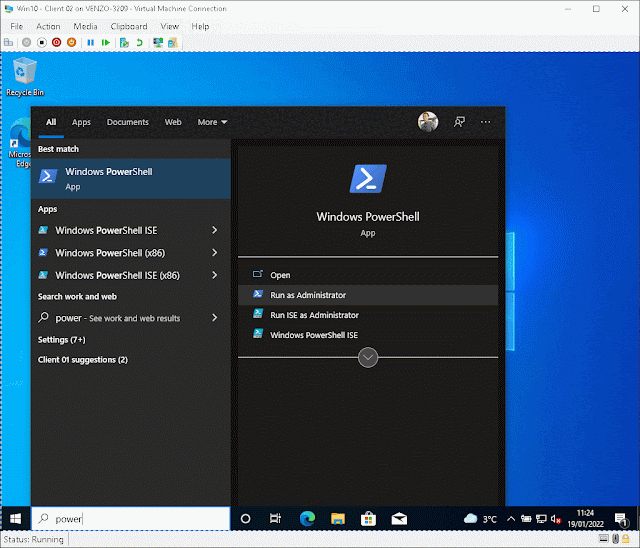Image resolution: width=640 pixels, height=548 pixels.
Task: Click the Checkpoint toolbar icon
Action: point(124,42)
